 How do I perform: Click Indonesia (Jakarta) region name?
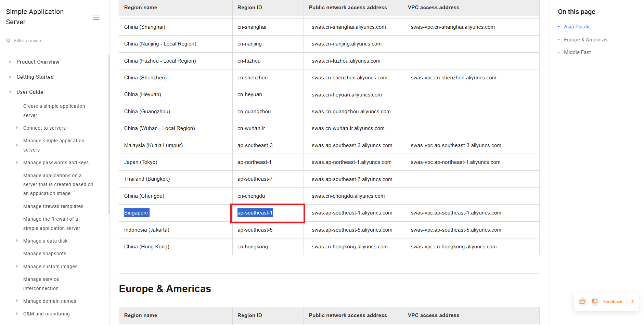coord(146,230)
